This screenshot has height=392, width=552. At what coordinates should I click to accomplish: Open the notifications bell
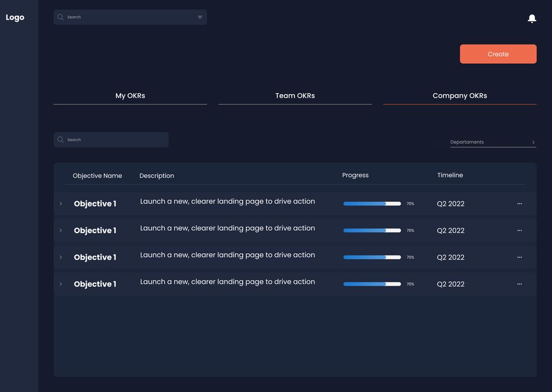(531, 18)
